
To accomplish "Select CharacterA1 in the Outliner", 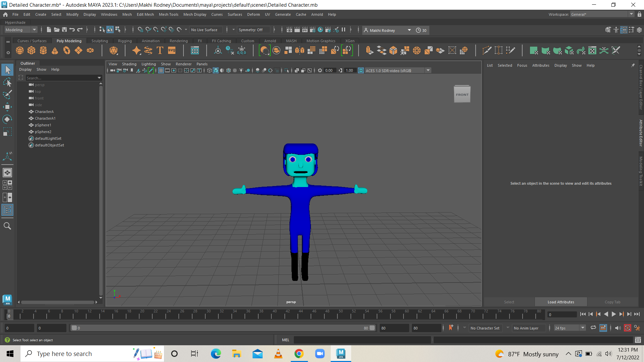I will pos(45,118).
